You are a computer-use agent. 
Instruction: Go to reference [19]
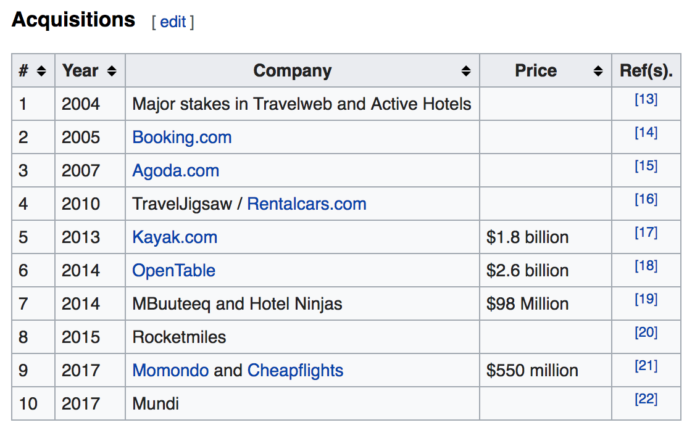646,299
